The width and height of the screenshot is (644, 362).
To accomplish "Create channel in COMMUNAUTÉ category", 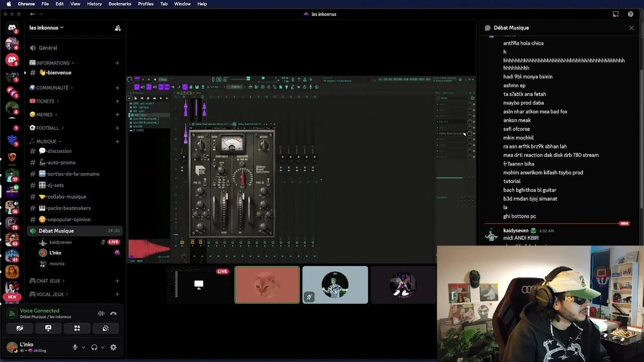I will point(117,87).
